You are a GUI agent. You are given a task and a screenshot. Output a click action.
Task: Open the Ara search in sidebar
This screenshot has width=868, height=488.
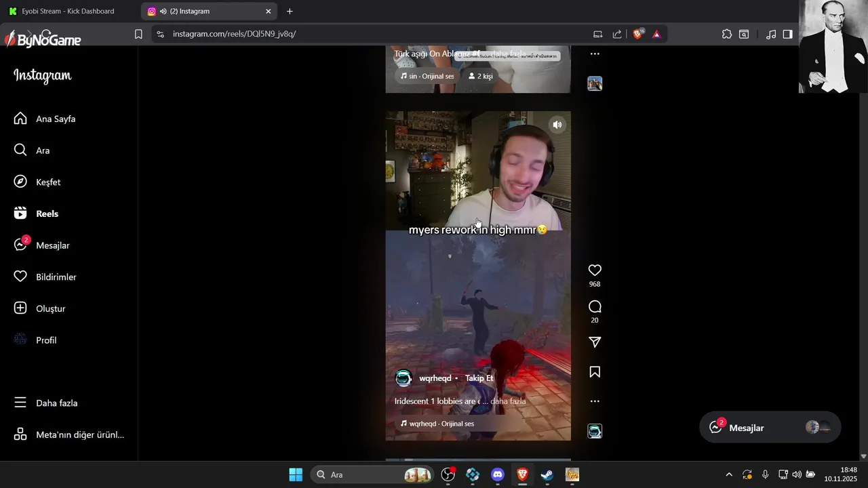(33, 150)
